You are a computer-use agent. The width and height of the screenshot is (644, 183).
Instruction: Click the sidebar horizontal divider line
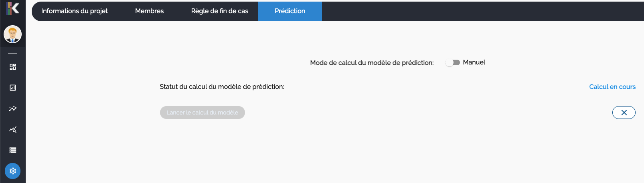13,53
